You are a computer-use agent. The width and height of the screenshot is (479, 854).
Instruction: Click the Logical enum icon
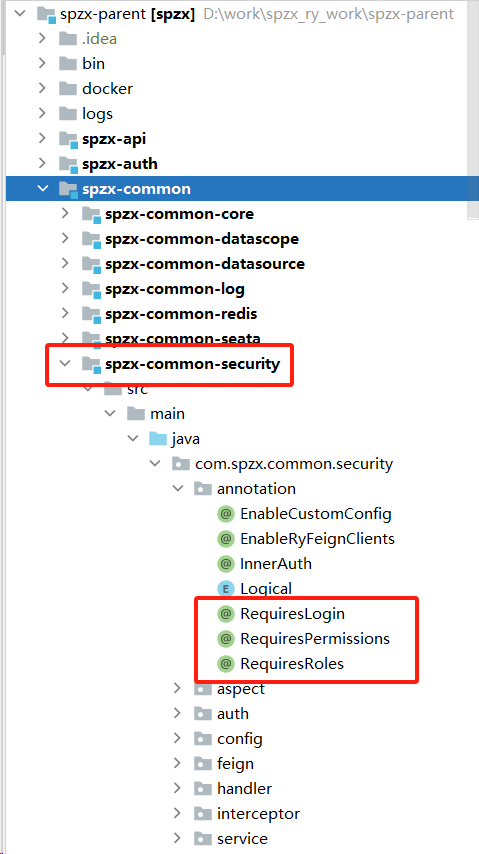pyautogui.click(x=226, y=589)
